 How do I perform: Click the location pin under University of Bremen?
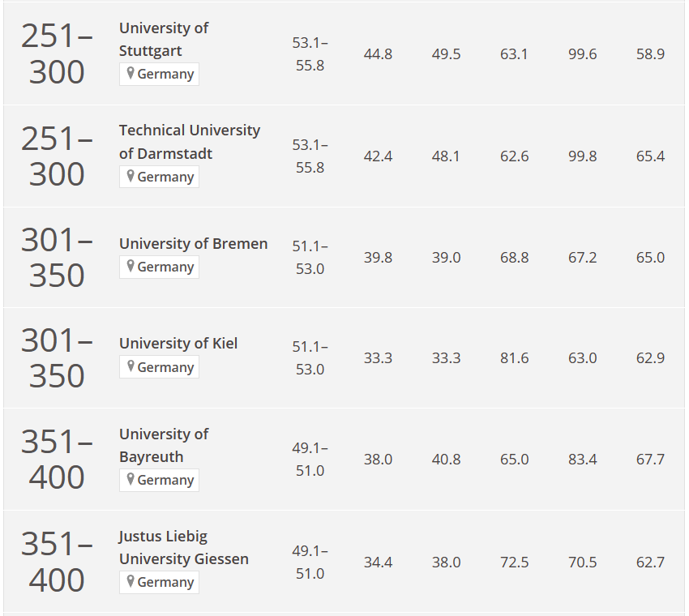pyautogui.click(x=130, y=266)
